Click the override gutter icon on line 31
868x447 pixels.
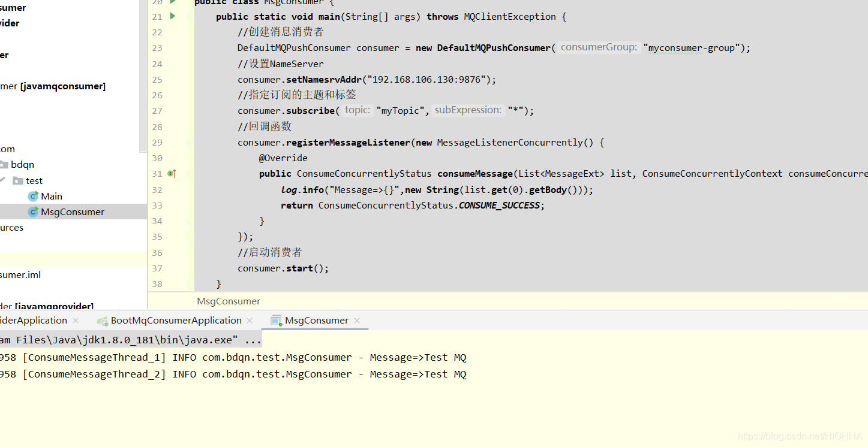tap(172, 173)
